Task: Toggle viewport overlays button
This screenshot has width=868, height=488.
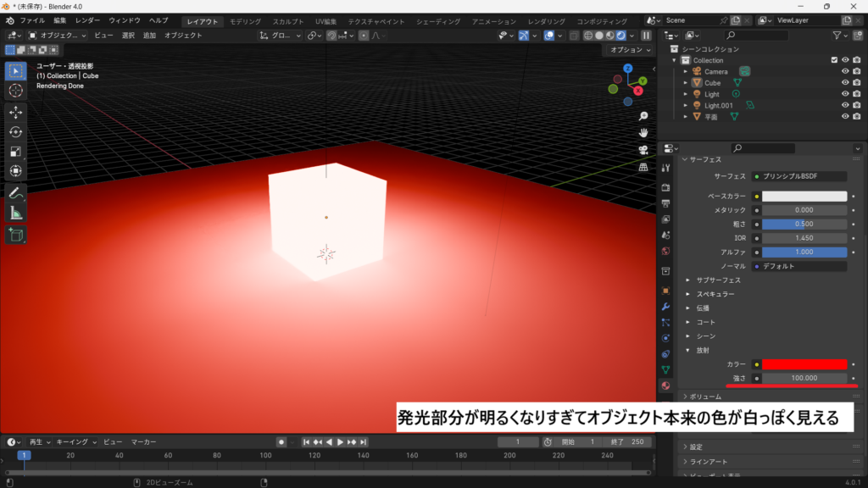Action: pos(548,36)
